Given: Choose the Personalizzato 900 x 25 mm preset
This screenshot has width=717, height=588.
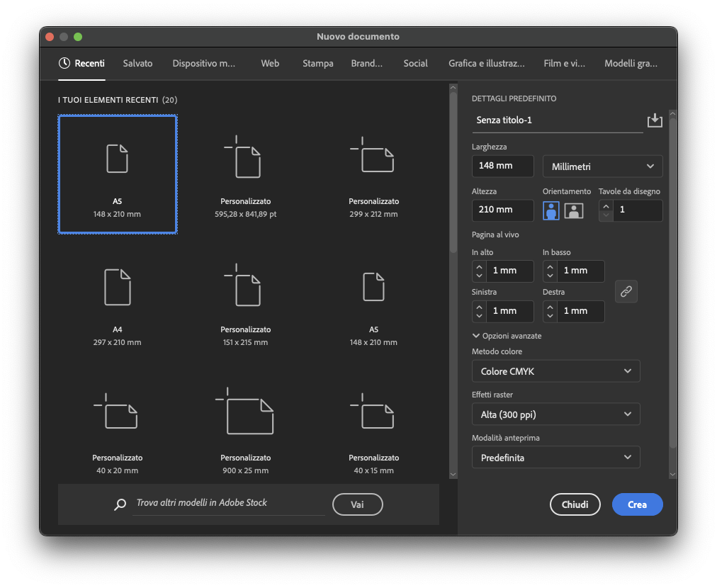Looking at the screenshot, I should click(245, 430).
